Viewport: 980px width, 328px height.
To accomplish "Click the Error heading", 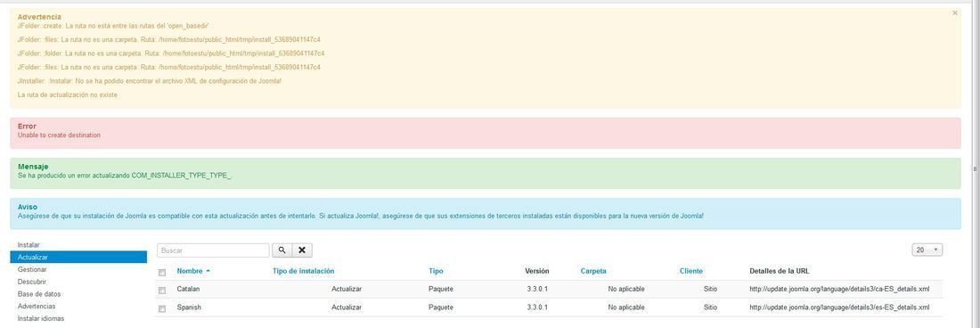I will (27, 127).
